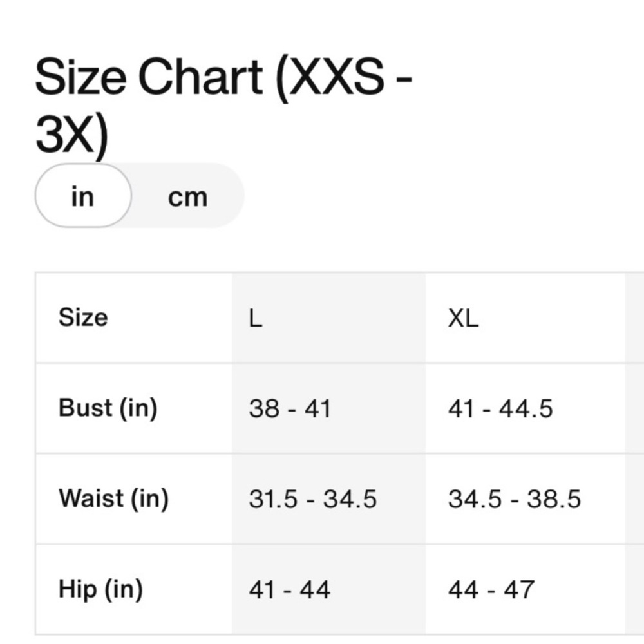Select the XL size column header
This screenshot has height=644, width=644.
tap(463, 318)
